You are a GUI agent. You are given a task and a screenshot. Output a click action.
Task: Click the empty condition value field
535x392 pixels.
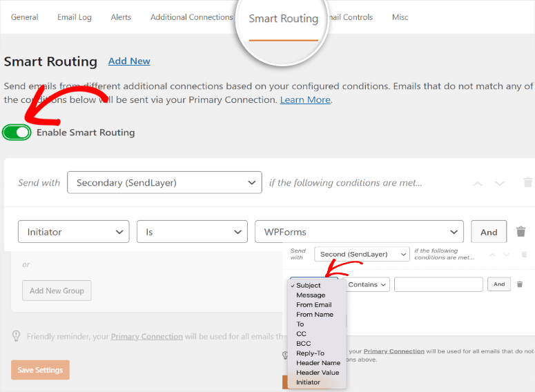(438, 284)
